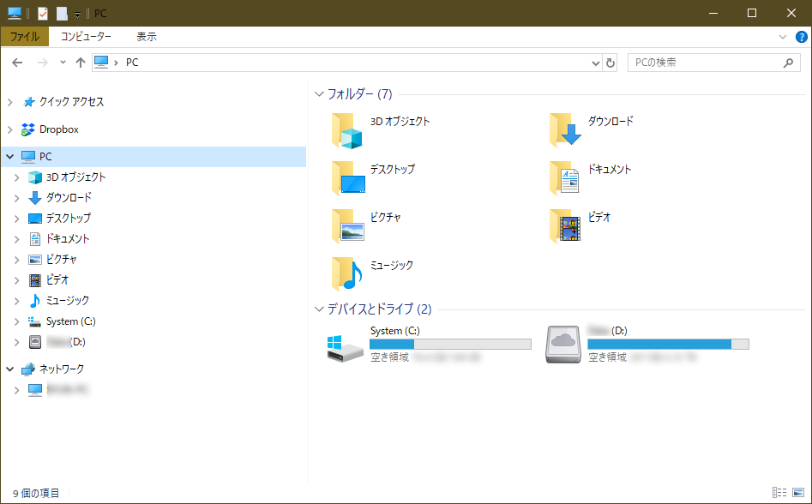Collapse the フォルダー group section
The width and height of the screenshot is (812, 504).
pyautogui.click(x=319, y=94)
